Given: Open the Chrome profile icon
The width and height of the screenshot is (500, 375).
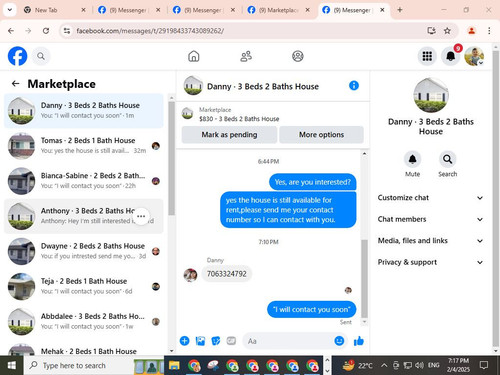Looking at the screenshot, I should (471, 31).
